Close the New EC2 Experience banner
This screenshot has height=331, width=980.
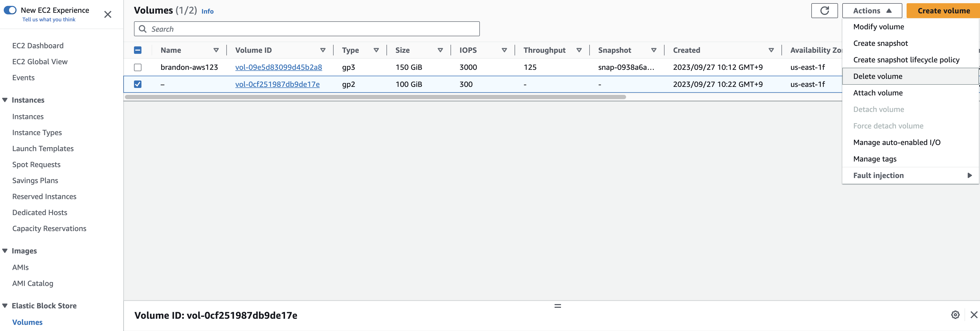pyautogui.click(x=108, y=14)
